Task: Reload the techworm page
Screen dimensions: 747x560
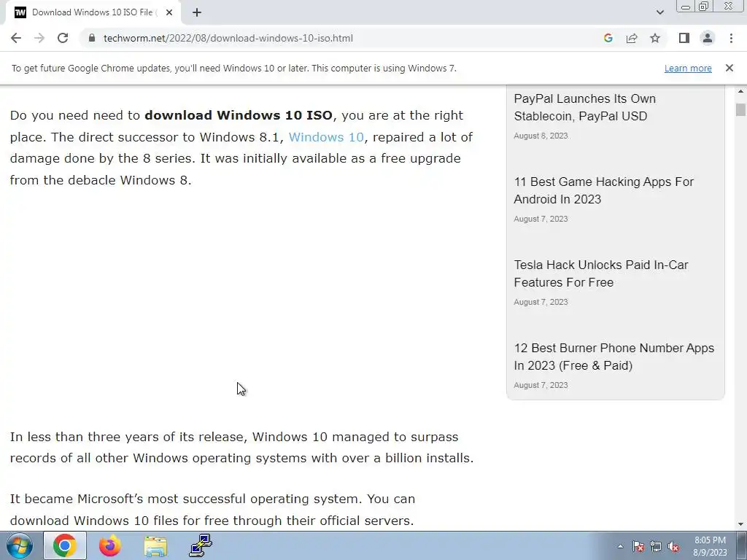Action: coord(63,38)
